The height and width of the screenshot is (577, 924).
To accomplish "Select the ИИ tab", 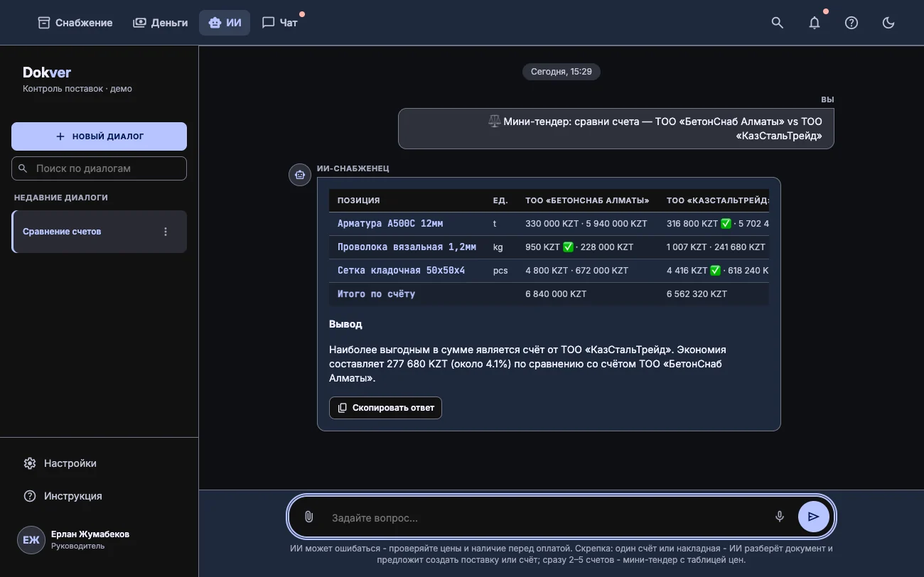I will point(225,23).
